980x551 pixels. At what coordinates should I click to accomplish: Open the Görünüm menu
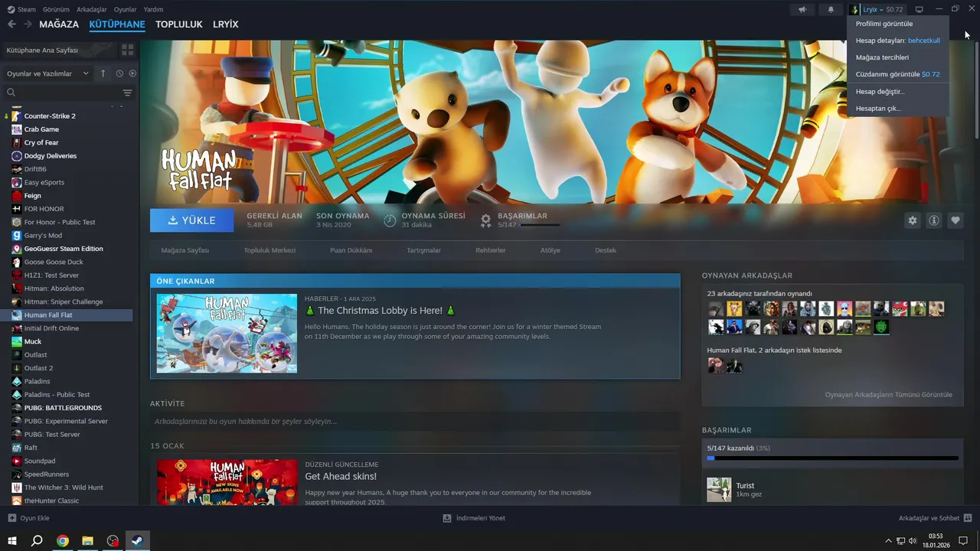coord(56,9)
